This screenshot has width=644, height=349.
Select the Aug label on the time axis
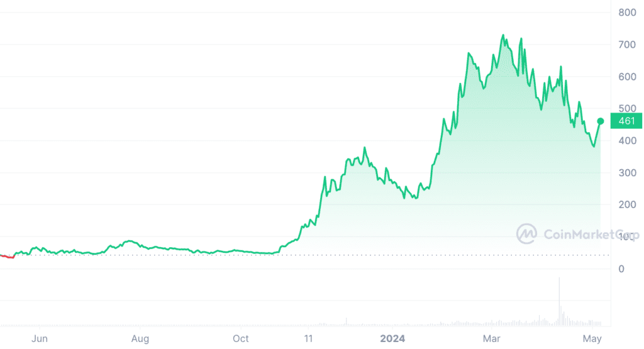pos(140,338)
